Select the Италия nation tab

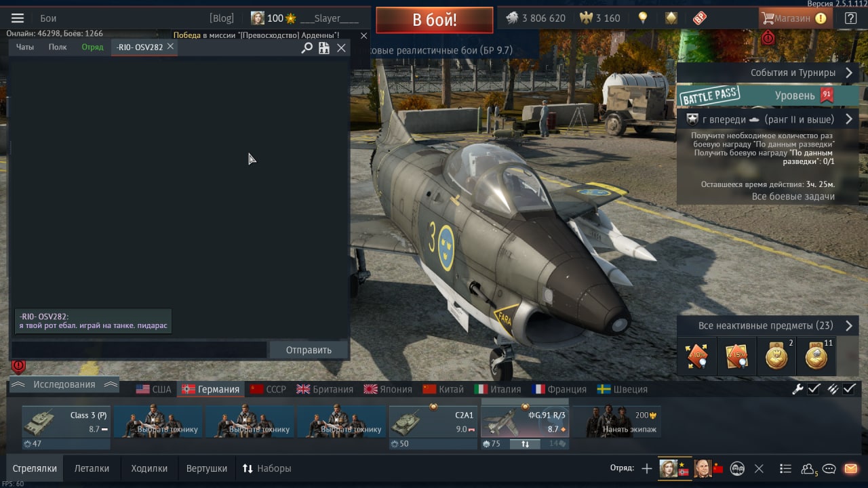click(x=498, y=389)
